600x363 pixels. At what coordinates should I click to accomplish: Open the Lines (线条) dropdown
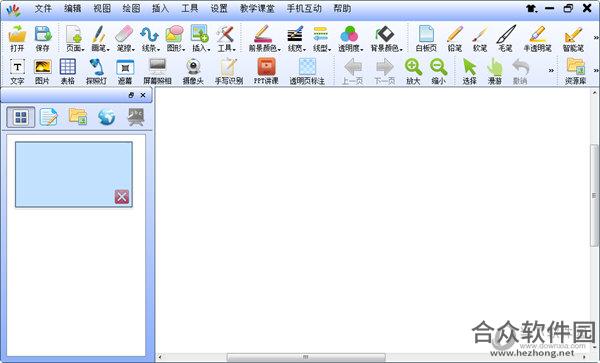click(150, 37)
